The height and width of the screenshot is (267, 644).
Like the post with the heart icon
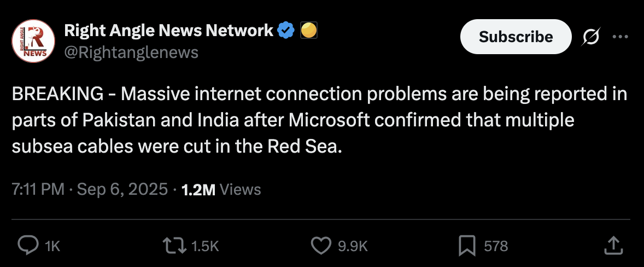point(321,246)
